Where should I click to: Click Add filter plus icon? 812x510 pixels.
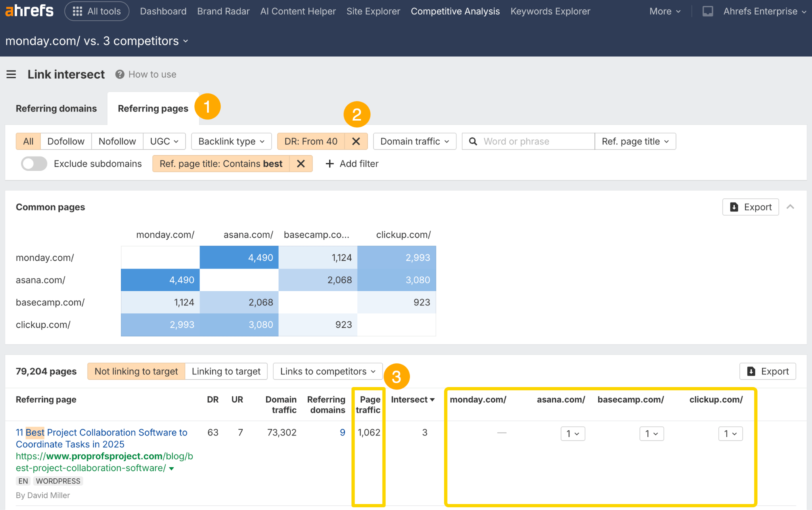click(x=329, y=163)
